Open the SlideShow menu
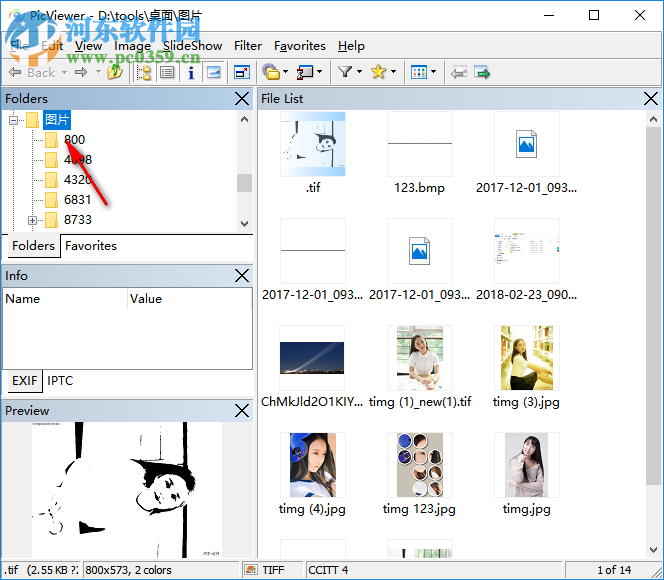This screenshot has height=580, width=664. [193, 46]
